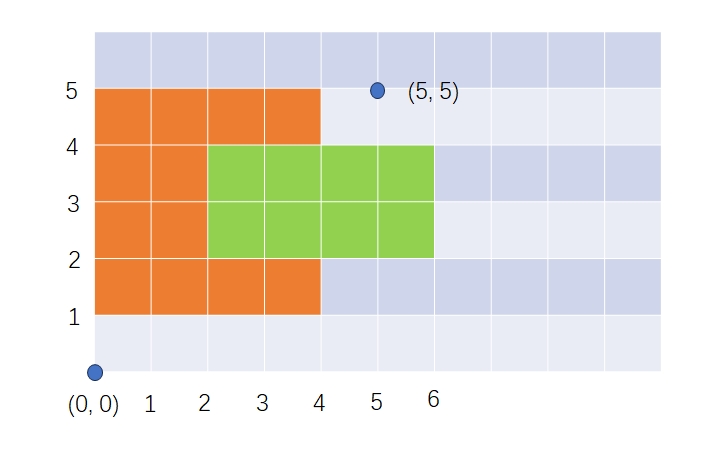Click the empty grid cell in the top-right corner
This screenshot has width=713, height=463.
click(633, 60)
